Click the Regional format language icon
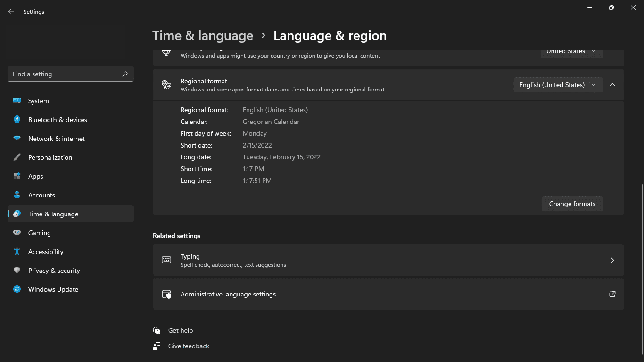The image size is (644, 362). tap(166, 85)
